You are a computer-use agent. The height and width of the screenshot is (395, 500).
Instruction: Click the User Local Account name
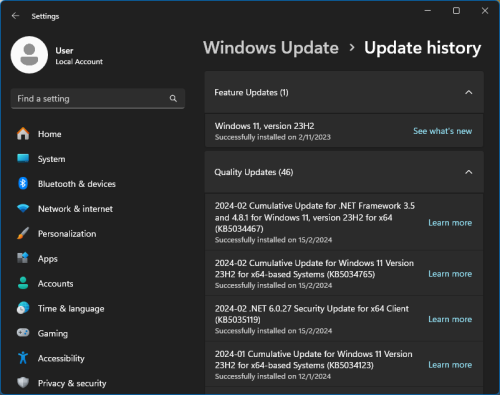click(x=79, y=56)
